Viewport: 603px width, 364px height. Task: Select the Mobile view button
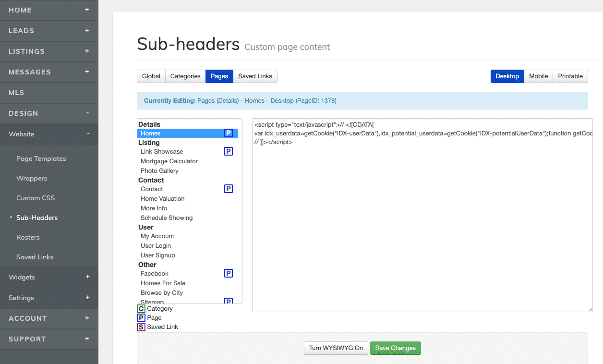[x=539, y=76]
